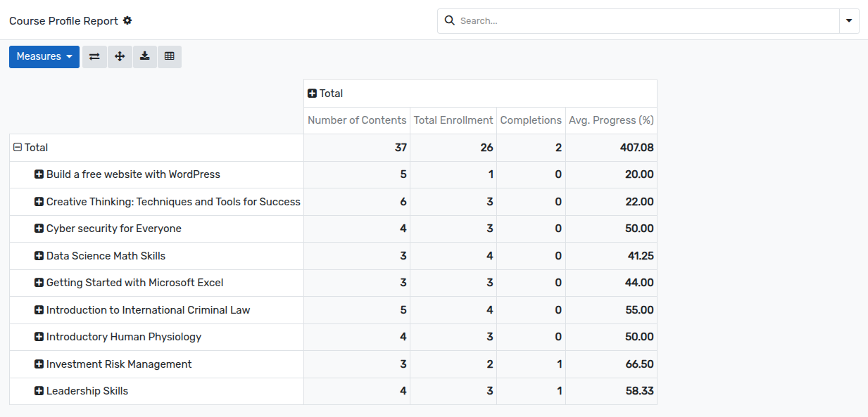Sort by Completions column header
The height and width of the screenshot is (417, 868).
pyautogui.click(x=531, y=120)
